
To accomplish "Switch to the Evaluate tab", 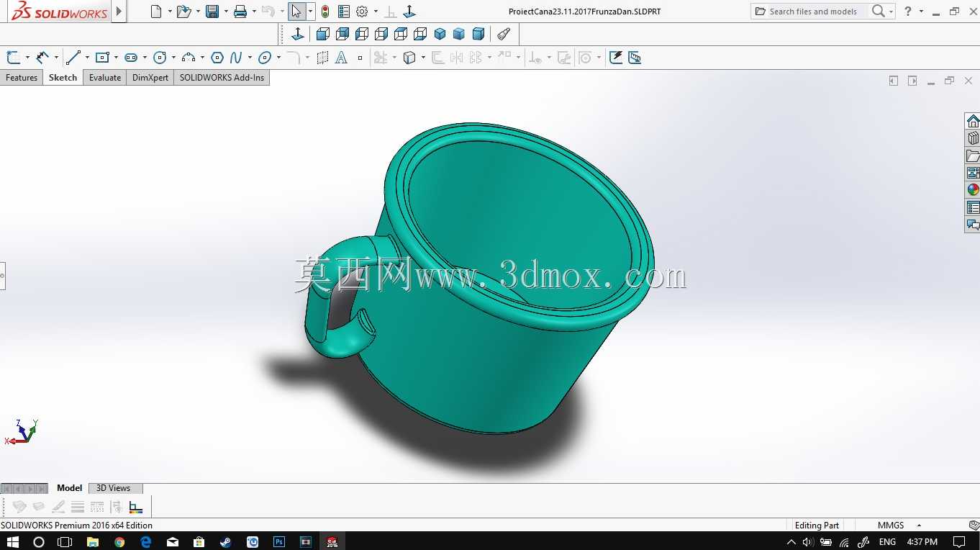I will (105, 78).
